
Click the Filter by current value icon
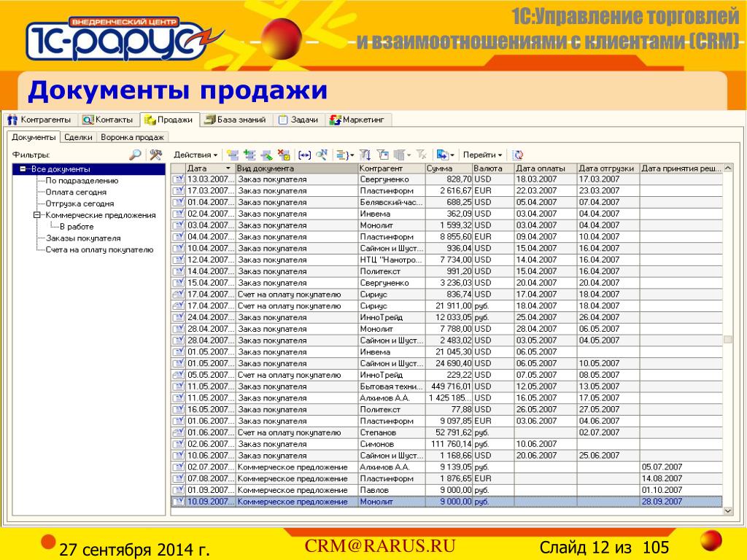coord(382,155)
